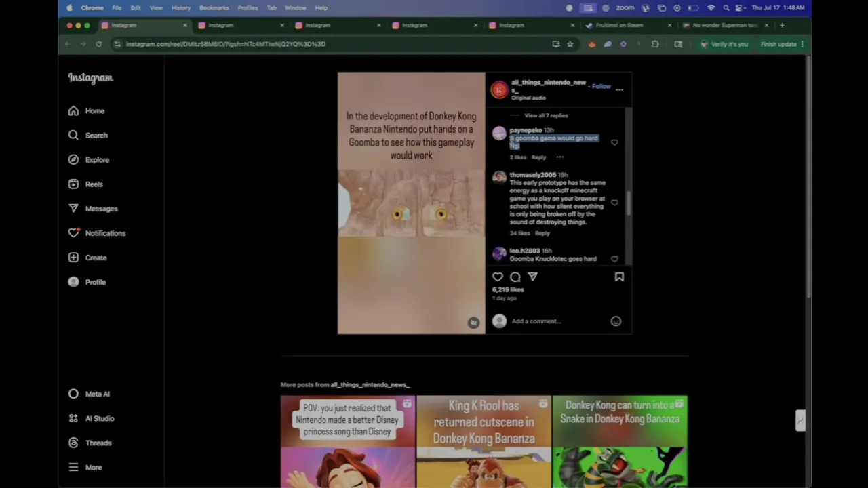The image size is (868, 488).
Task: Click the Wi-Fi status icon
Action: tap(711, 8)
